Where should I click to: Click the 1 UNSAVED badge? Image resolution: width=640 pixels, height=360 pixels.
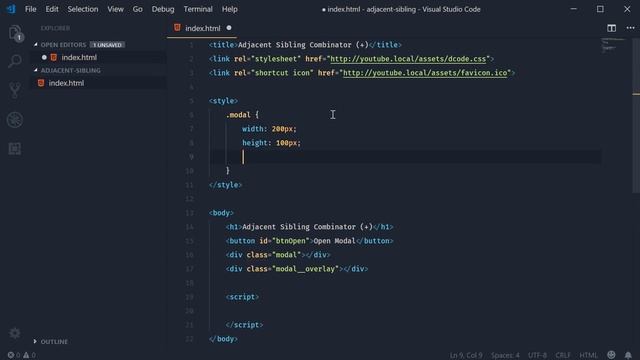(x=107, y=44)
